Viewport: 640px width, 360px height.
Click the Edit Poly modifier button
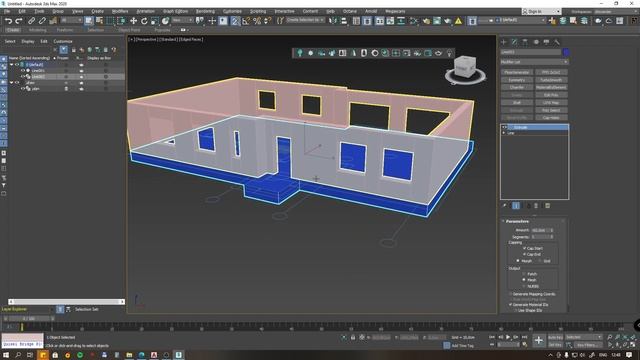[x=551, y=95]
